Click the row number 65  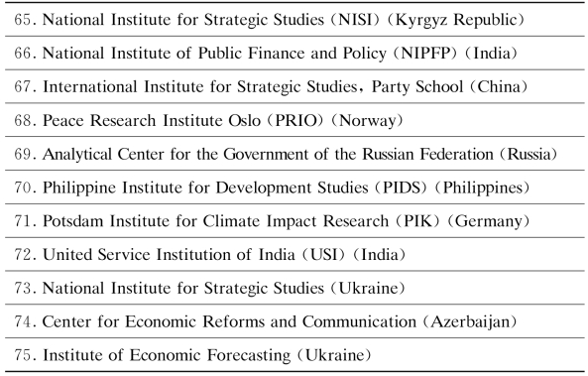[x=23, y=20]
